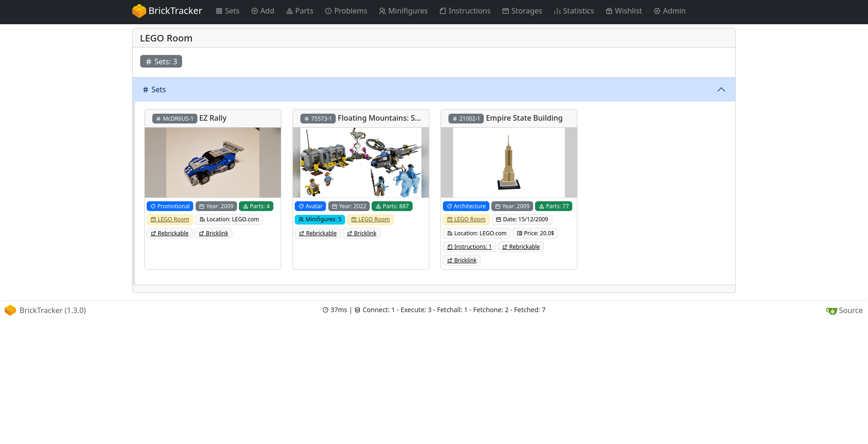Open Bricklink link for Floating Mountains

tap(361, 233)
